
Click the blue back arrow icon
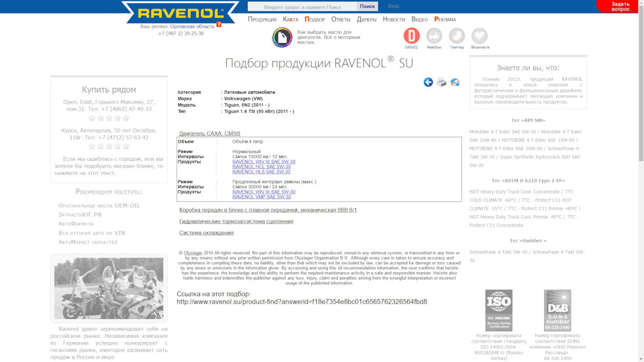(428, 82)
